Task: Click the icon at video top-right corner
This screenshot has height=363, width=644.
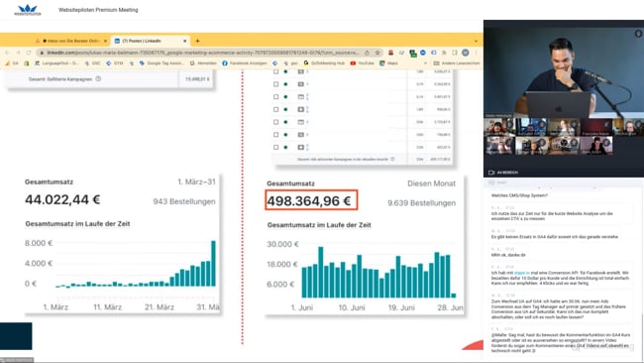Action: (638, 34)
